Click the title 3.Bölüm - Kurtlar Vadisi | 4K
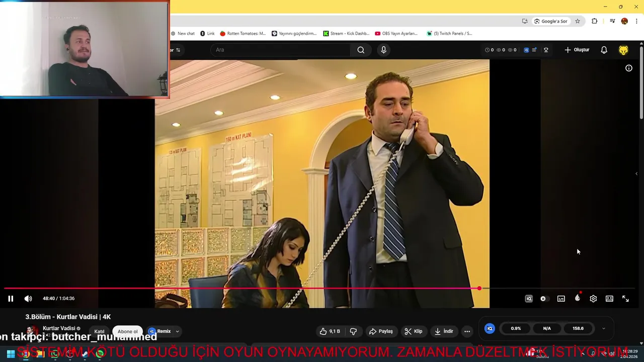Viewport: 644px width, 362px height. [68, 317]
